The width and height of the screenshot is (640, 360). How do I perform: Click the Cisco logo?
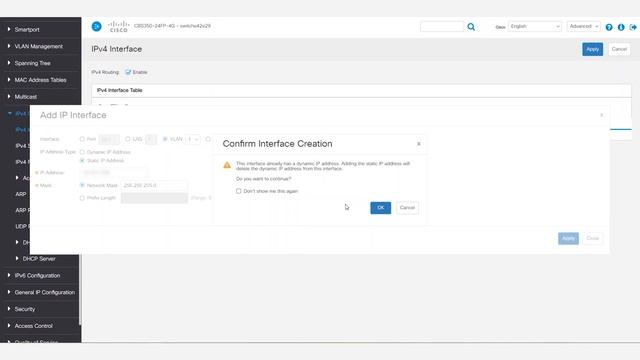pos(118,27)
